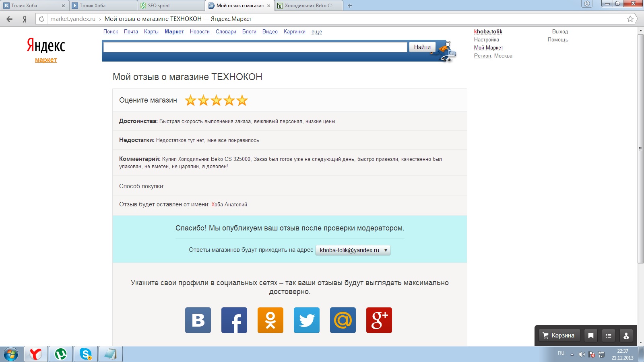Click the VKontakte social profile icon
This screenshot has height=362, width=644.
pyautogui.click(x=198, y=320)
